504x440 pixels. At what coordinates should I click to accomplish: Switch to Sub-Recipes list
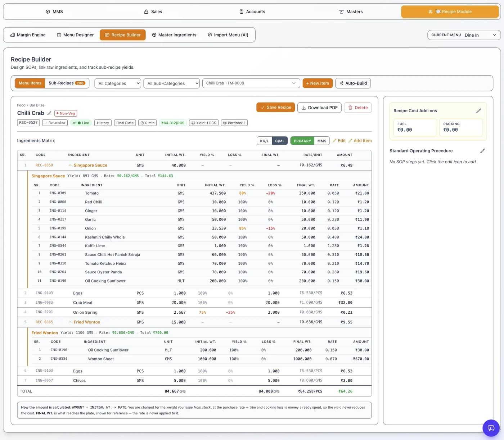67,83
